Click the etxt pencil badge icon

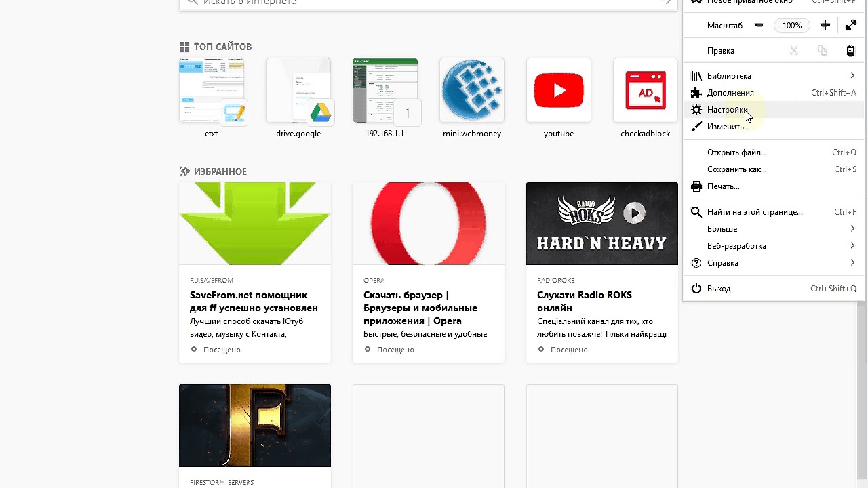(235, 113)
